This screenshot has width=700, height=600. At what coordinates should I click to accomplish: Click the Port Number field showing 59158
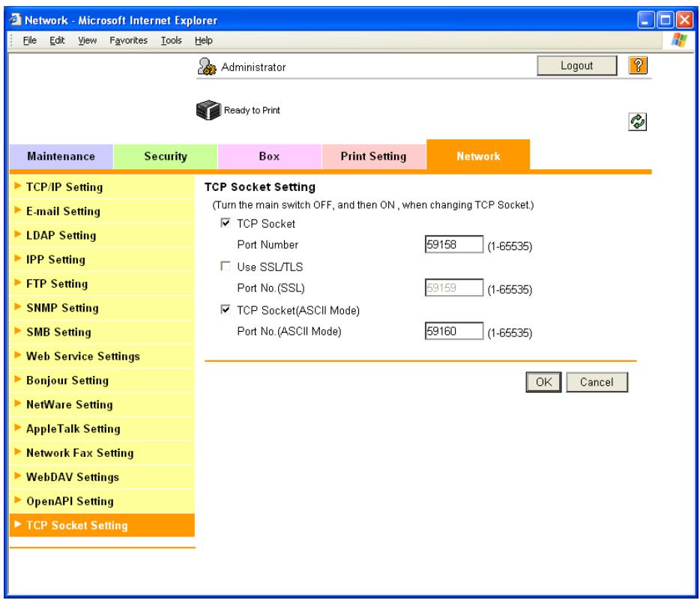tap(453, 244)
